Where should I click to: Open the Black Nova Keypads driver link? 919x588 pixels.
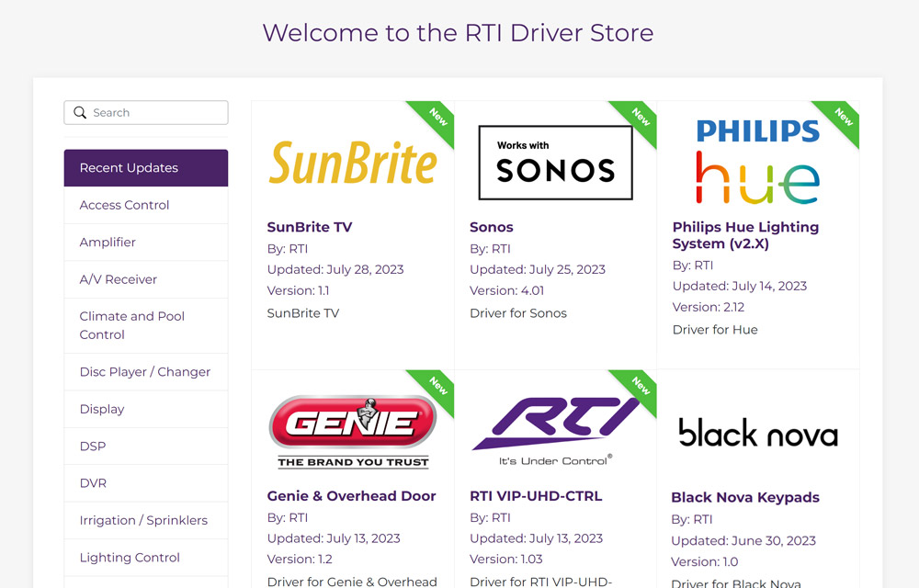745,497
